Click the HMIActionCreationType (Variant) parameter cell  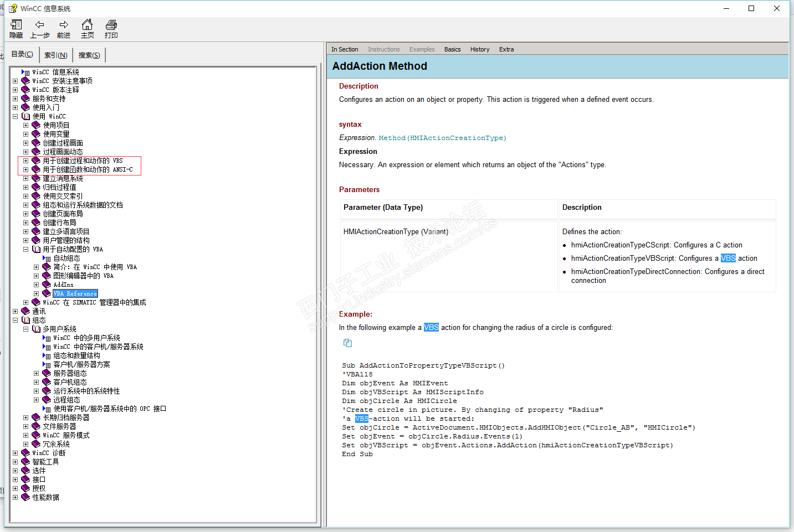(x=449, y=256)
